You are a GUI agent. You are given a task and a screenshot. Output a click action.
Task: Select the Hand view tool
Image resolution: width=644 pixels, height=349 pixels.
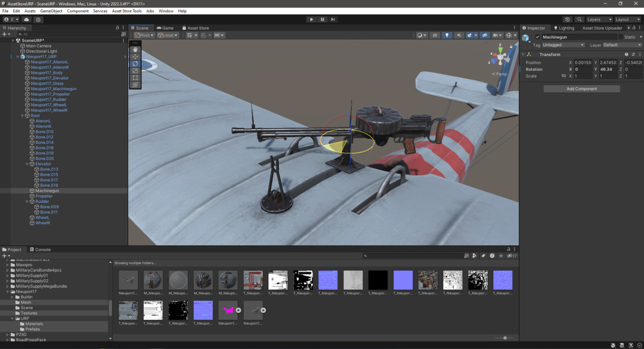click(x=135, y=50)
